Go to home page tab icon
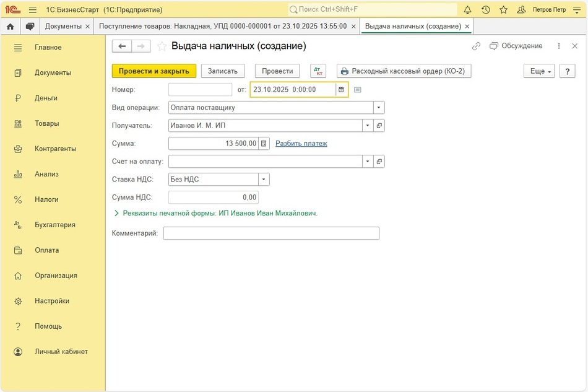This screenshot has width=588, height=392. [x=10, y=27]
